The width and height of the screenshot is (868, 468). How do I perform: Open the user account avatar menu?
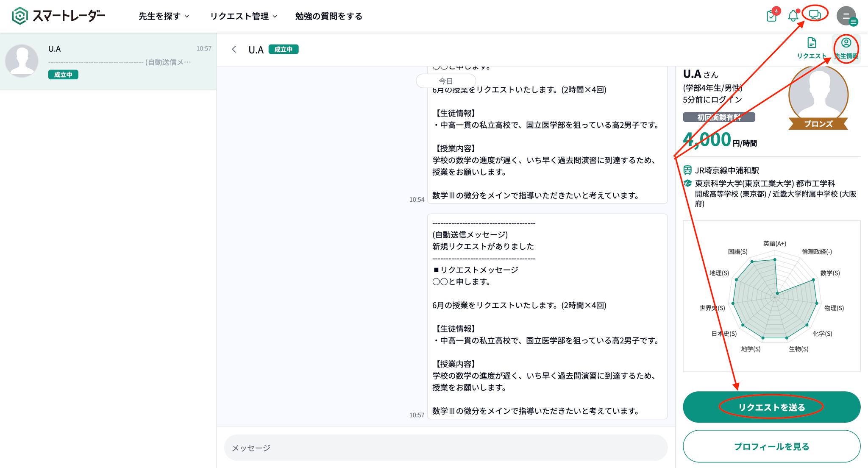click(x=846, y=16)
